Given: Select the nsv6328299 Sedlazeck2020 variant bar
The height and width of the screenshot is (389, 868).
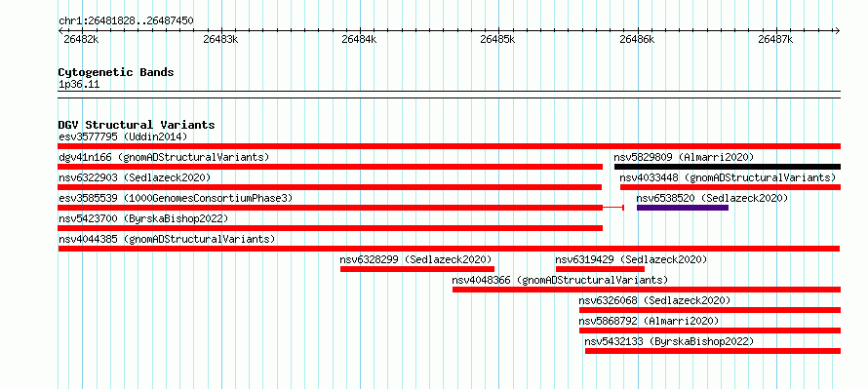Looking at the screenshot, I should pyautogui.click(x=417, y=269).
